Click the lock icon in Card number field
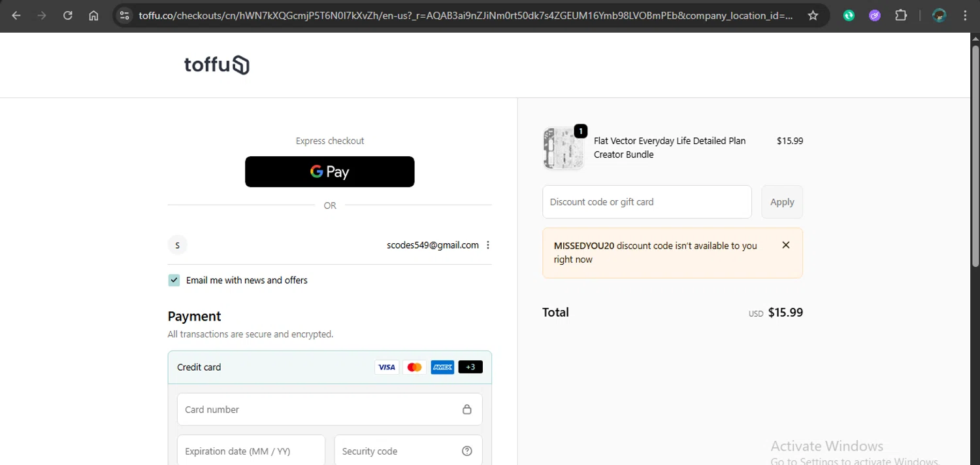The height and width of the screenshot is (465, 980). point(466,409)
